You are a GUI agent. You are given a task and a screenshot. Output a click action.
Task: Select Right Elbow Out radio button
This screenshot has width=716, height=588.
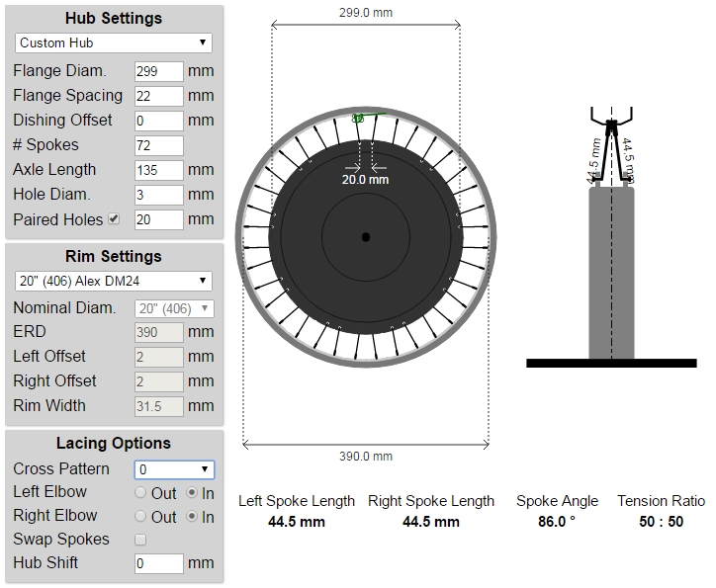click(x=140, y=517)
